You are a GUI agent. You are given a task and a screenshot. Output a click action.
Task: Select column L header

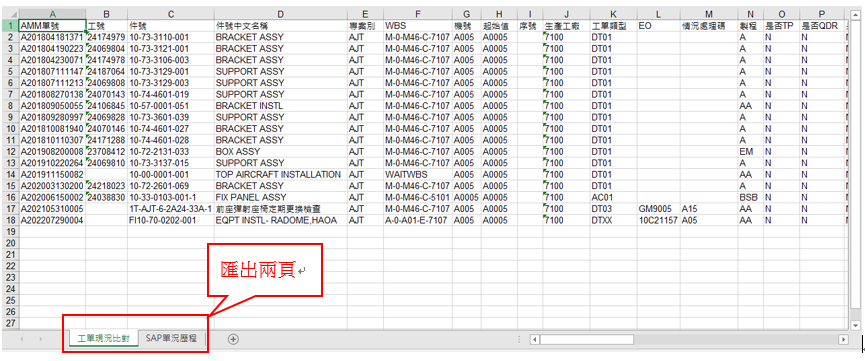coord(658,14)
